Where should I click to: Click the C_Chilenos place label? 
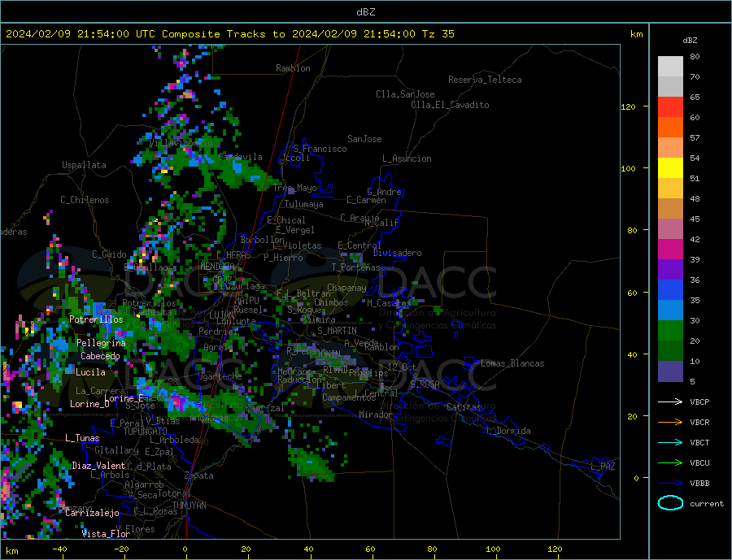pos(85,200)
